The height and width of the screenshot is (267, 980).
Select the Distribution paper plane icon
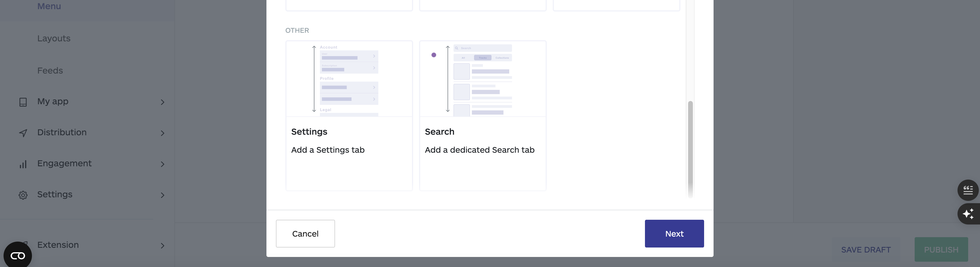click(x=23, y=133)
